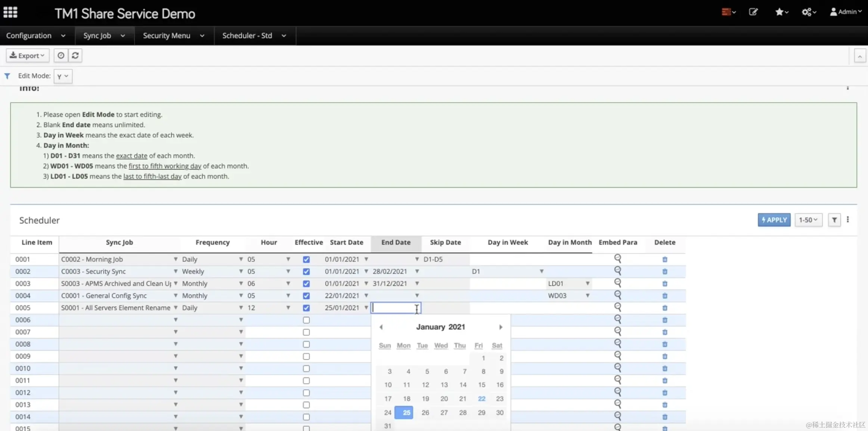Image resolution: width=868 pixels, height=431 pixels.
Task: Open Frequency dropdown for line 0004
Action: (241, 295)
